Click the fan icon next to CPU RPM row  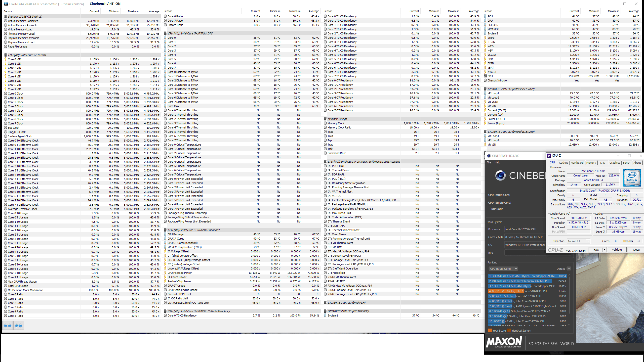point(485,76)
